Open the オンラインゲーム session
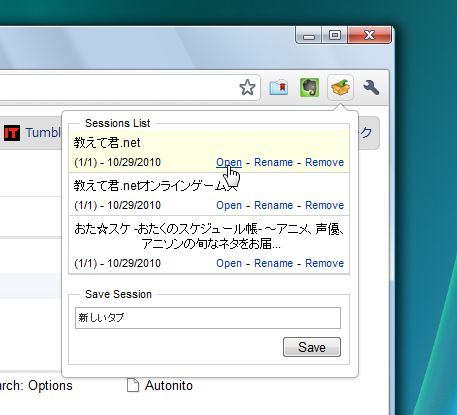Screen dimensions: 457x415 click(229, 205)
